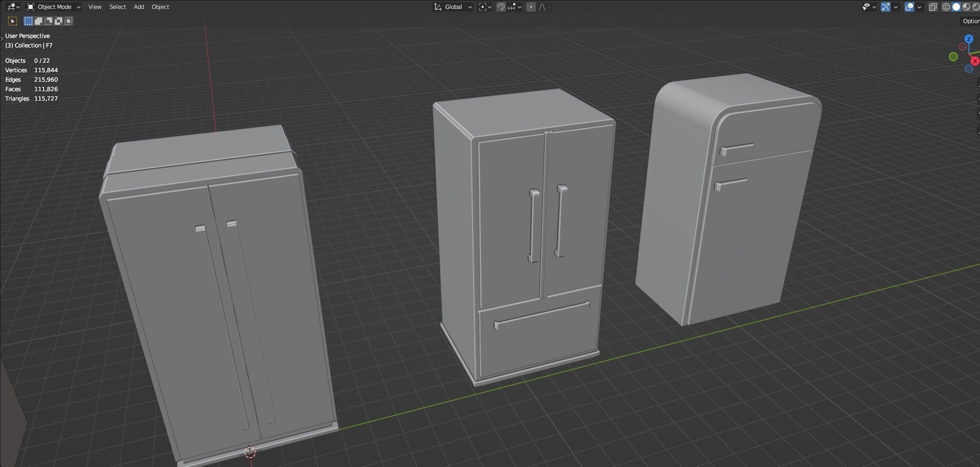The width and height of the screenshot is (980, 467).
Task: Expand the overlays options dropdown arrow
Action: tap(919, 7)
